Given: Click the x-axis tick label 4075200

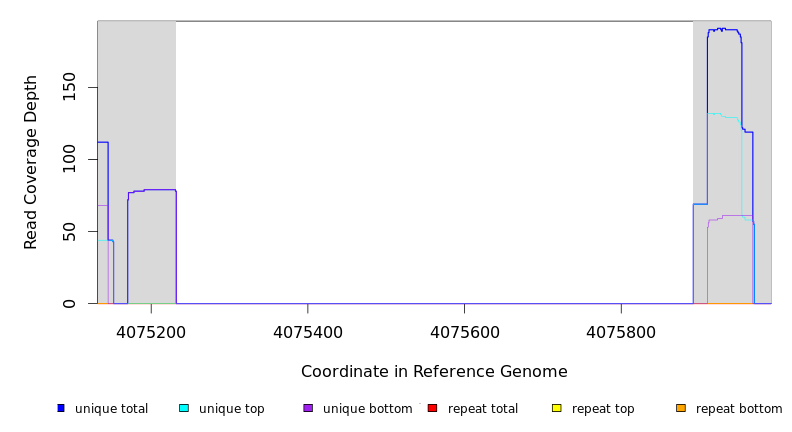Looking at the screenshot, I should pos(151,331).
